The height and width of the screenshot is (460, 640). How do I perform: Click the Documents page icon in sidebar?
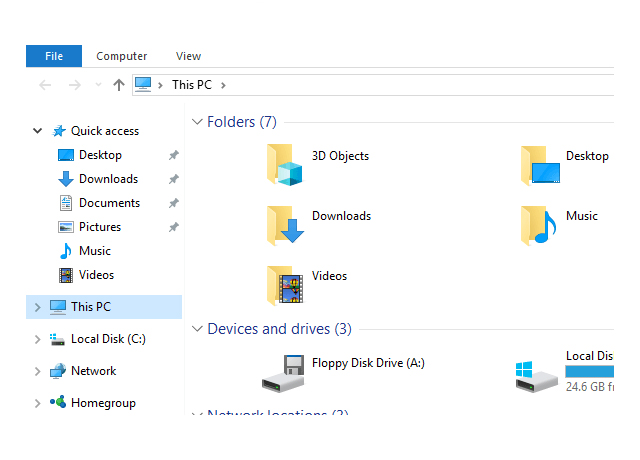tap(66, 203)
